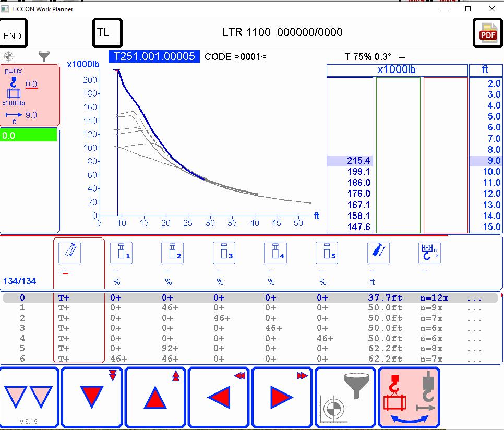Click the x1000lb table header
The width and height of the screenshot is (504, 430).
tap(397, 70)
